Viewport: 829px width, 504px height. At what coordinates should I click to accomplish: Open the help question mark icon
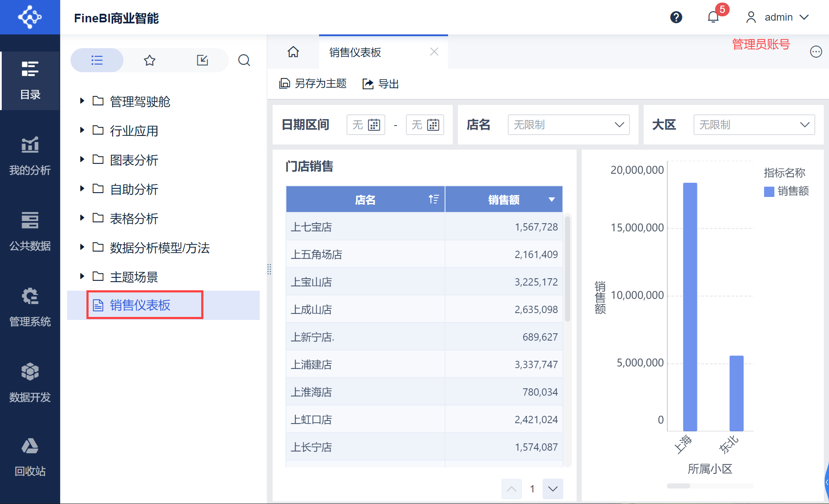[676, 17]
